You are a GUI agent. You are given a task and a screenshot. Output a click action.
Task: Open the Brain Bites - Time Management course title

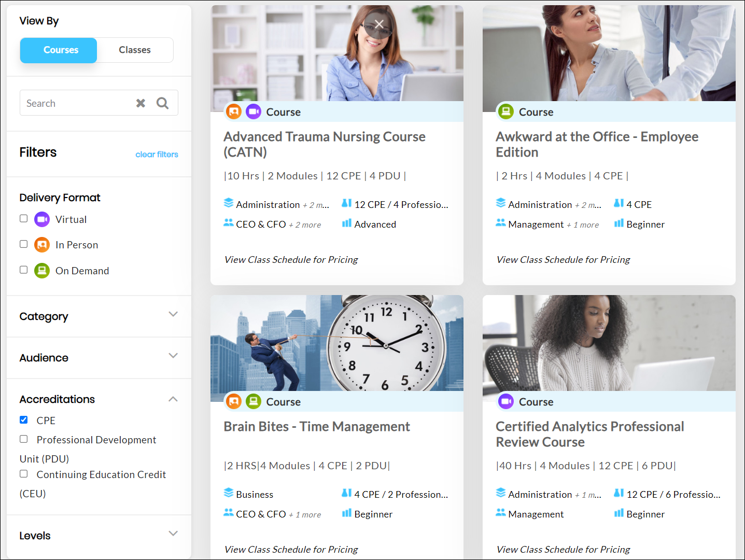(317, 427)
